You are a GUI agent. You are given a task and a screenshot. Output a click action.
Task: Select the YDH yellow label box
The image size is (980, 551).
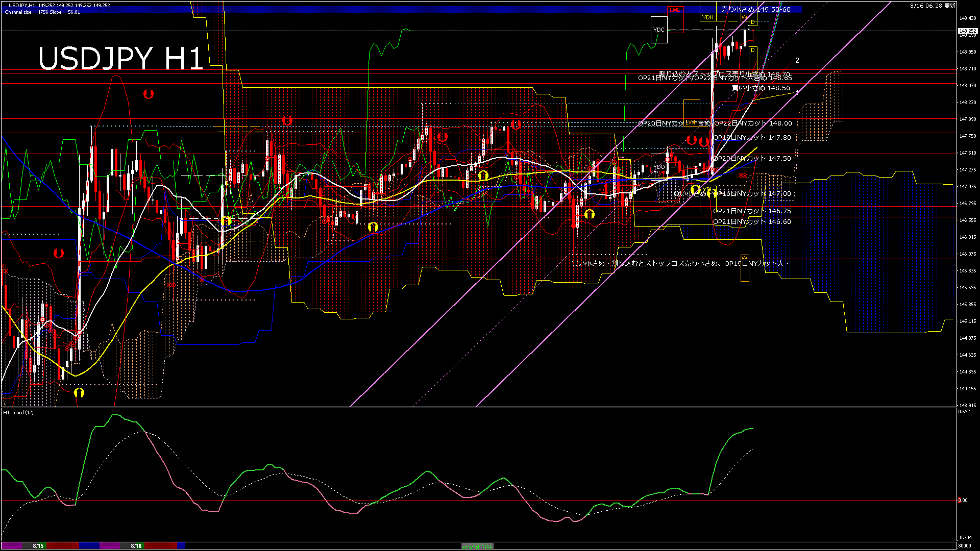[x=707, y=17]
